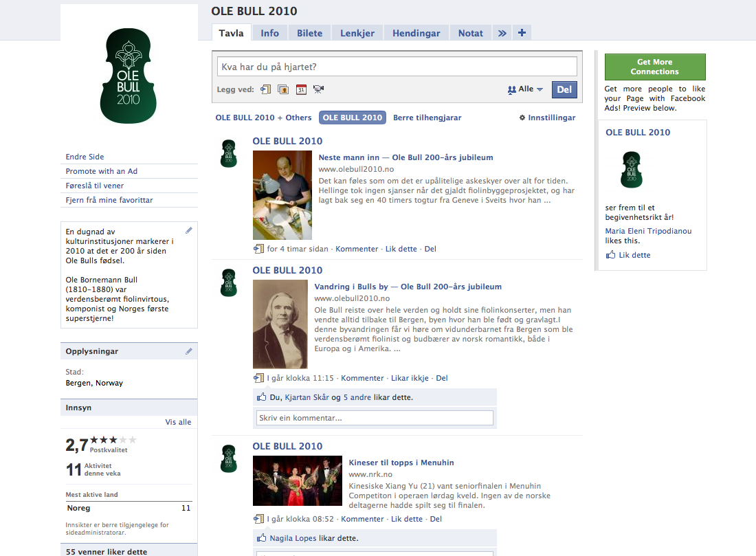Open the Hendingar tab

416,33
